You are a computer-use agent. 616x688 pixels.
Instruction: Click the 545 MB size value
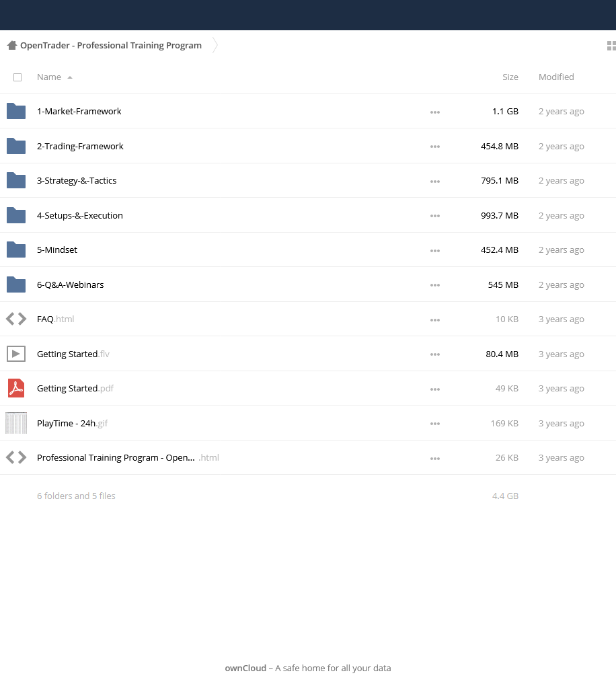503,284
